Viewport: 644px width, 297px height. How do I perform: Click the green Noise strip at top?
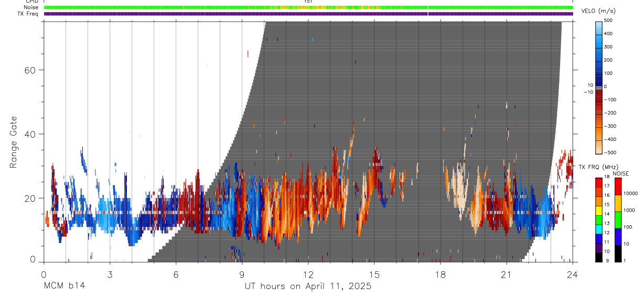click(x=308, y=7)
